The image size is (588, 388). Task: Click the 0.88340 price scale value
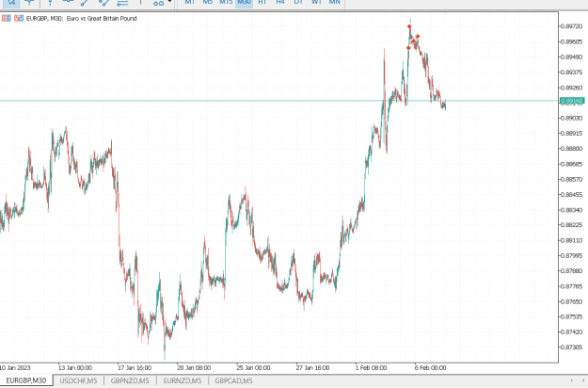[x=571, y=210]
